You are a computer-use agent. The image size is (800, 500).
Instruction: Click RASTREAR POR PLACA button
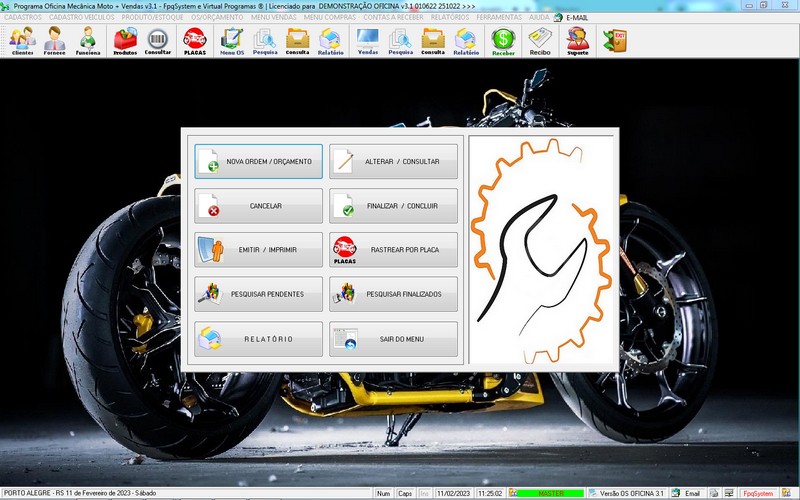pos(393,249)
